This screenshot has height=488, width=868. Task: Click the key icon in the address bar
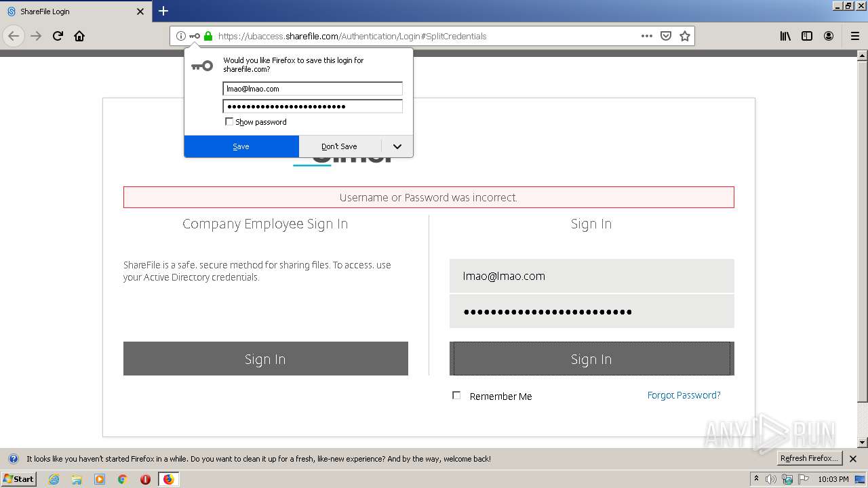coord(195,36)
